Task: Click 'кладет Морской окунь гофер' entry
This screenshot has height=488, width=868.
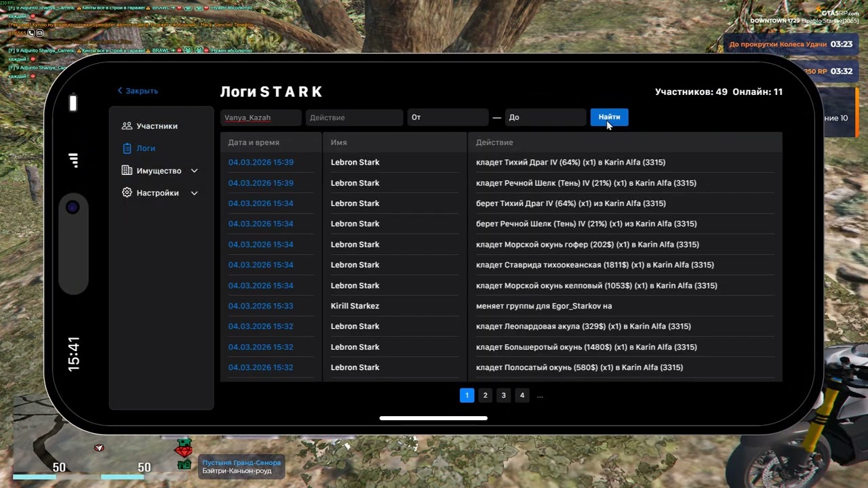Action: 587,245
